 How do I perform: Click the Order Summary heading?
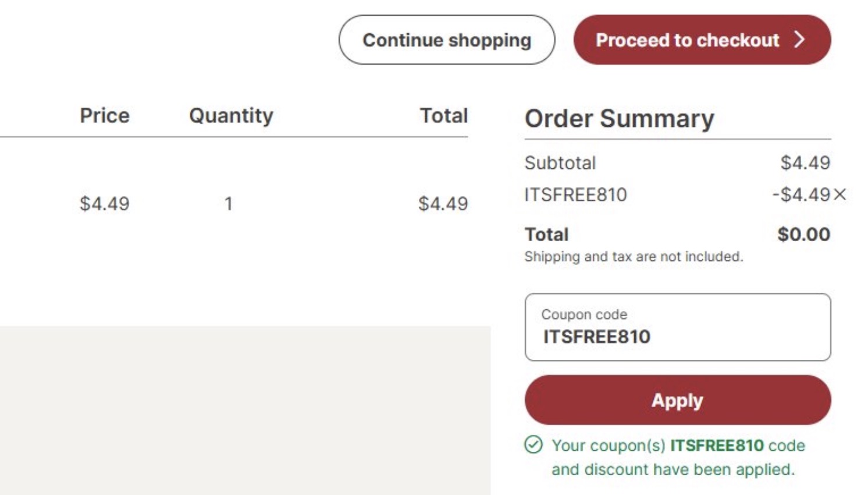pos(588,118)
